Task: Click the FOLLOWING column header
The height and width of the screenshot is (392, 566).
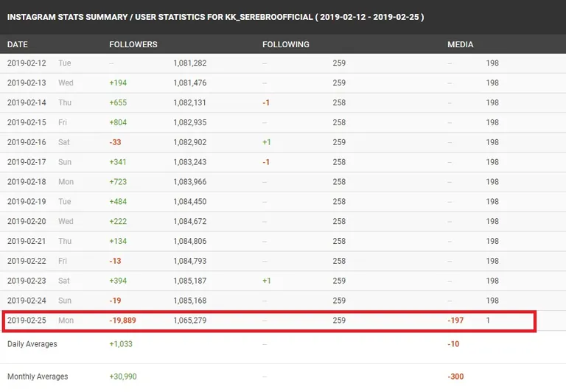Action: [x=285, y=44]
